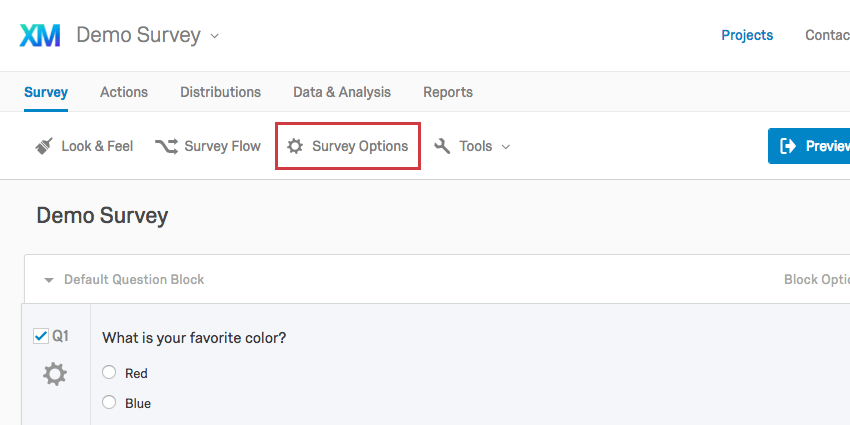The width and height of the screenshot is (850, 425).
Task: Open Block Options menu
Action: pos(817,280)
